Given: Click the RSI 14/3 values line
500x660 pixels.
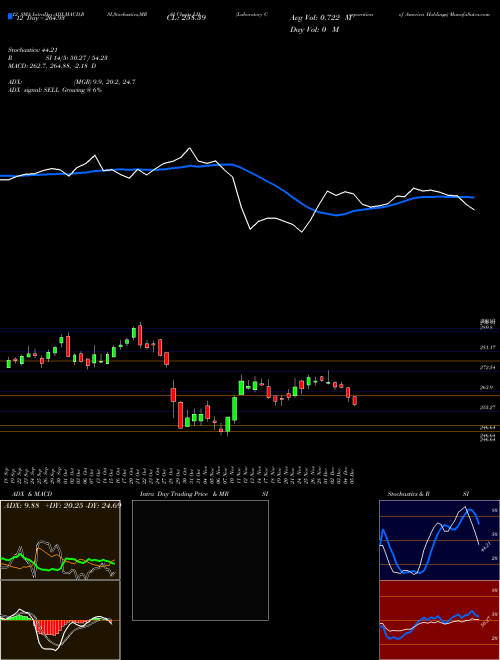Looking at the screenshot, I should (x=57, y=58).
